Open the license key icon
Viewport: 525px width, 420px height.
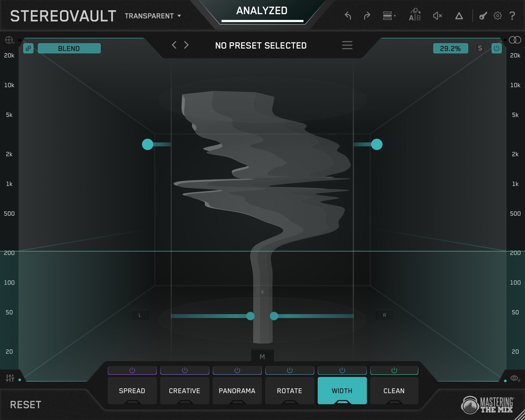[x=483, y=16]
